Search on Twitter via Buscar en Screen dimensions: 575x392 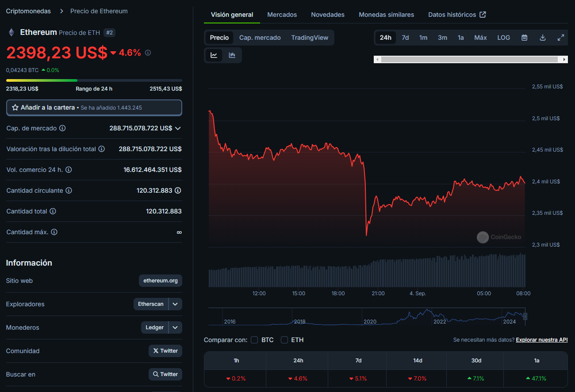[x=165, y=374]
